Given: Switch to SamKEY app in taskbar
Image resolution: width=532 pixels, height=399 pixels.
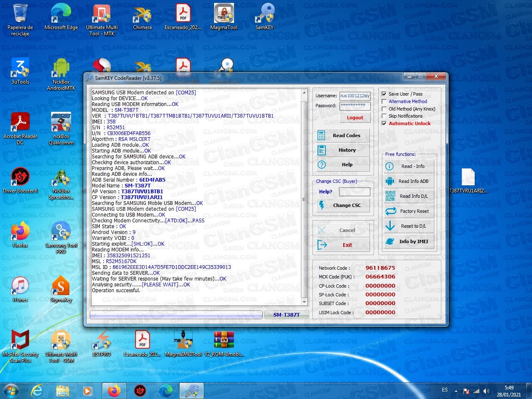Looking at the screenshot, I should (192, 391).
